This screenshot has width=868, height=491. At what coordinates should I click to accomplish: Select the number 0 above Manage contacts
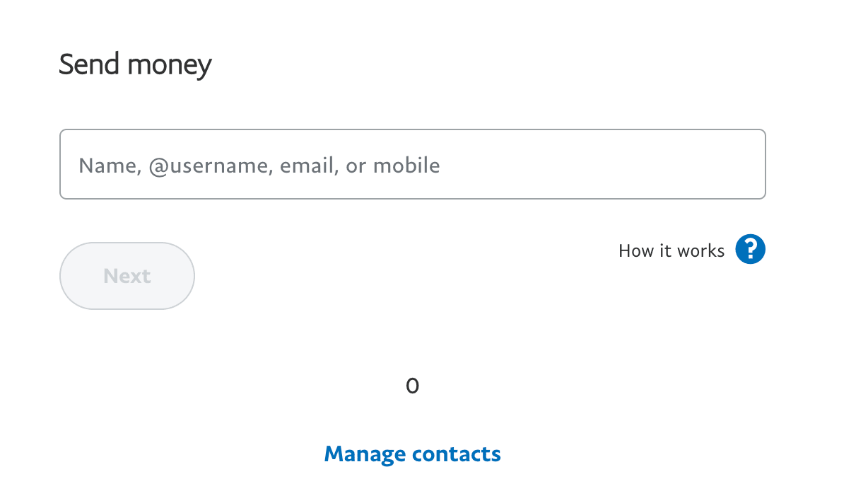[x=413, y=386]
